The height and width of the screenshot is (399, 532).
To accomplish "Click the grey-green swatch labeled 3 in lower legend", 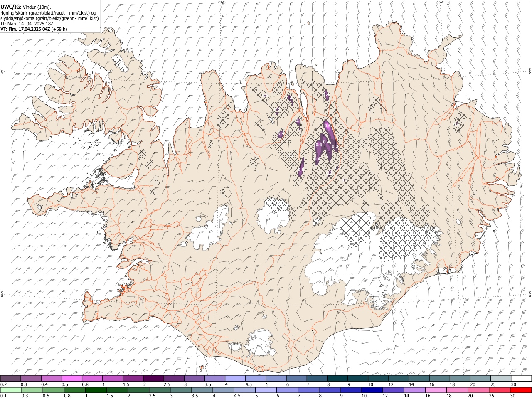I will (181, 390).
